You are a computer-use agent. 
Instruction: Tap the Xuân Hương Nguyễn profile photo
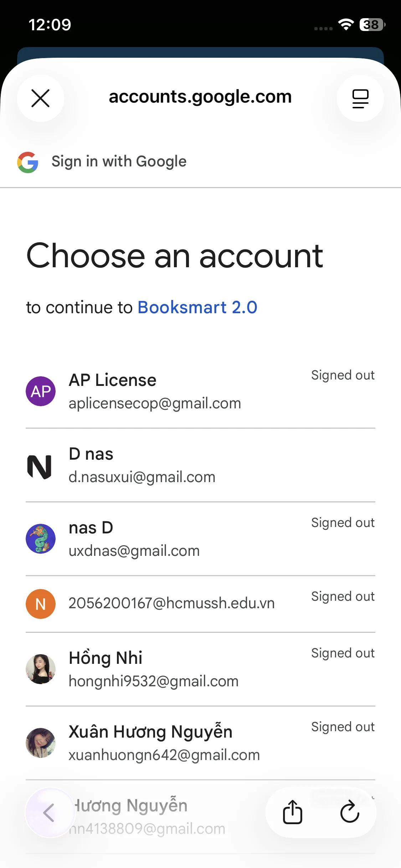(41, 743)
